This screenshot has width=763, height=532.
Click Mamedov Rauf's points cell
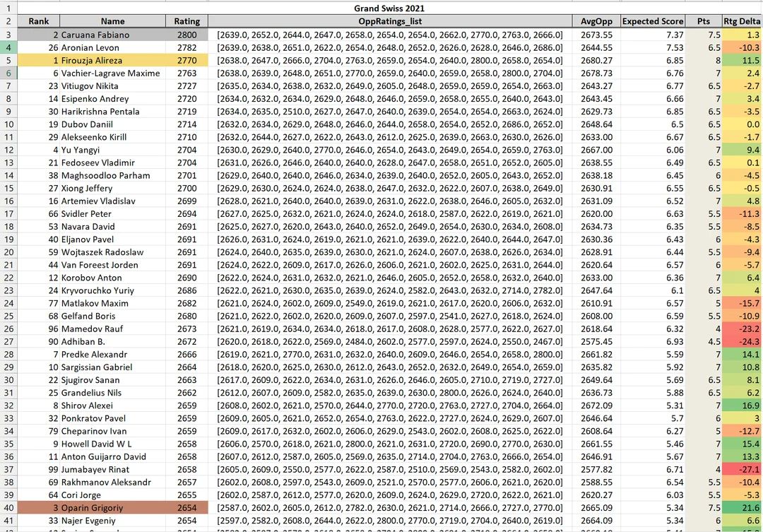[704, 329]
